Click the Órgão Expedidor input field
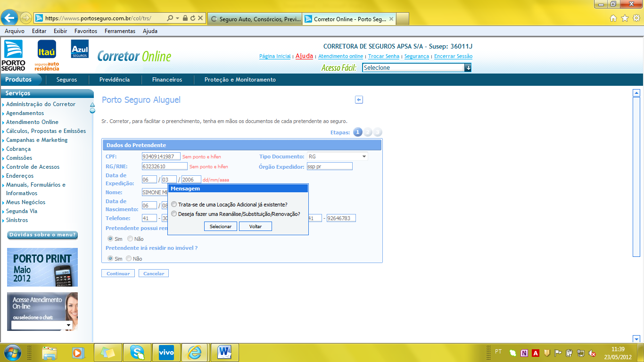644x362 pixels. [329, 166]
